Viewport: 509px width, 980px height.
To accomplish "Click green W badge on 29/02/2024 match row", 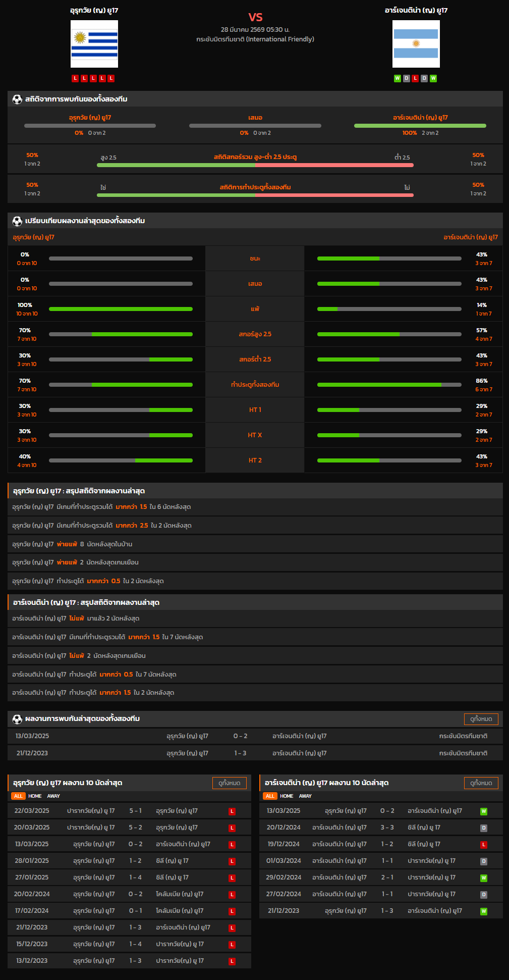I will [484, 878].
